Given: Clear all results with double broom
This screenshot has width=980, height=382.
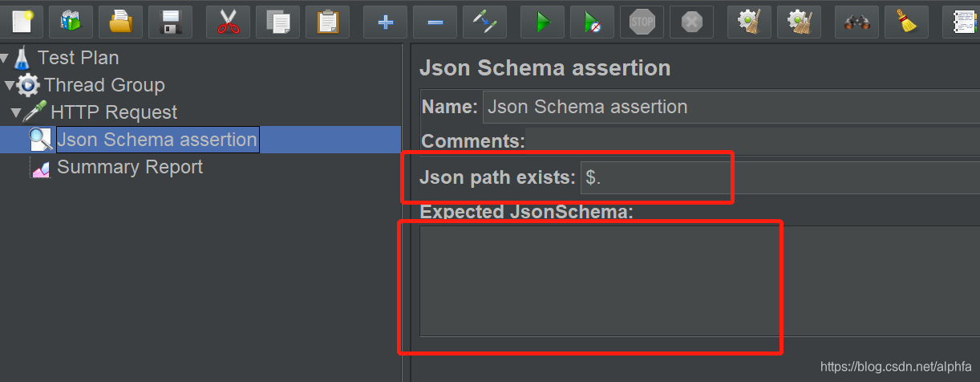Looking at the screenshot, I should click(799, 22).
